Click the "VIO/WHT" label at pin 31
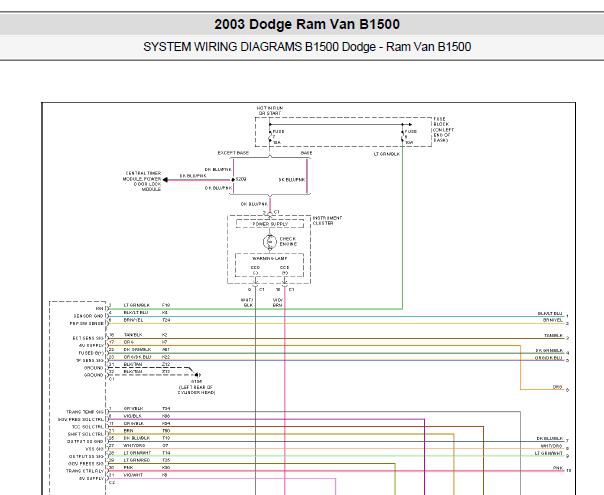Viewport: 604px width, 495px height. pos(133,475)
